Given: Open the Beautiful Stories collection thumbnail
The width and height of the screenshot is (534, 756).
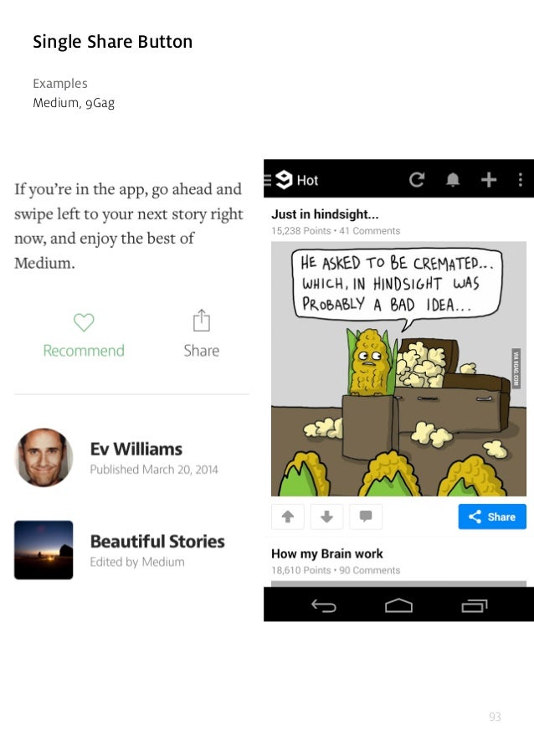Looking at the screenshot, I should click(44, 550).
